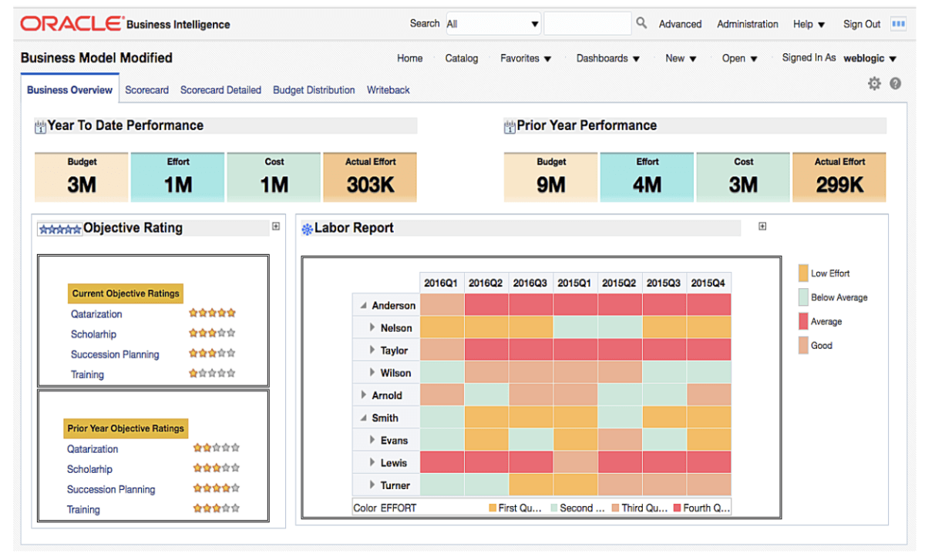This screenshot has width=925, height=560.
Task: Expand the Wilson row
Action: (372, 373)
